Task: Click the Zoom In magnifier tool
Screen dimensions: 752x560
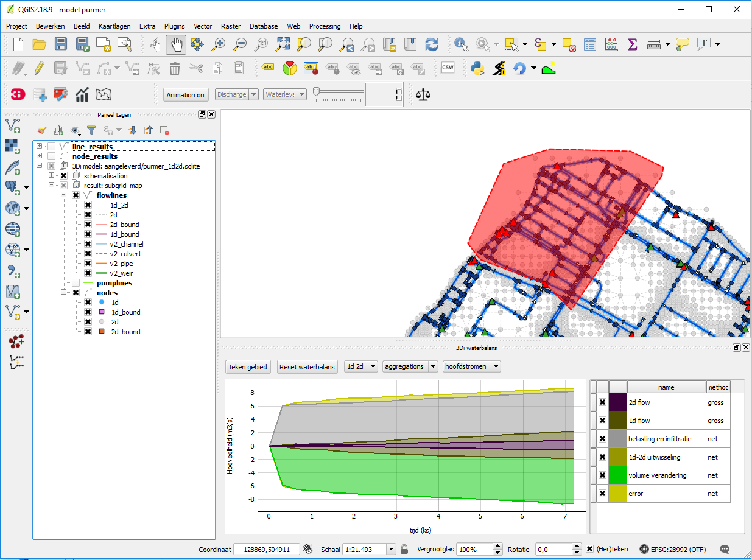Action: [x=218, y=44]
